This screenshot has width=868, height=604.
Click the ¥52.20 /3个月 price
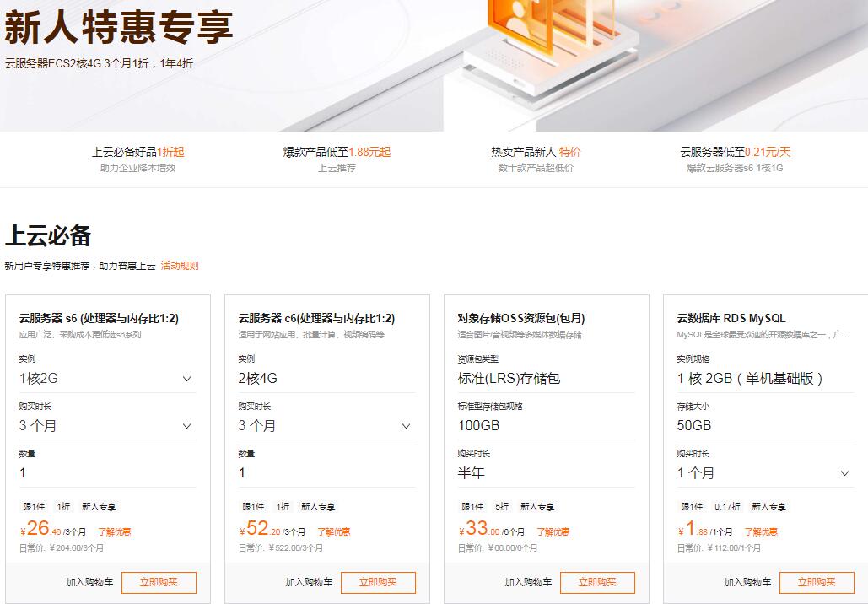point(272,529)
